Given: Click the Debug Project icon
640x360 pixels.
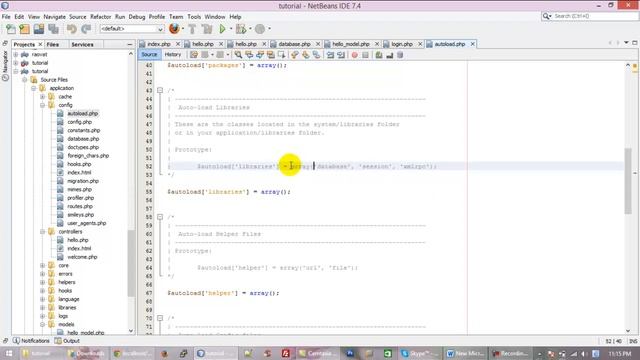Looking at the screenshot, I should 241,29.
